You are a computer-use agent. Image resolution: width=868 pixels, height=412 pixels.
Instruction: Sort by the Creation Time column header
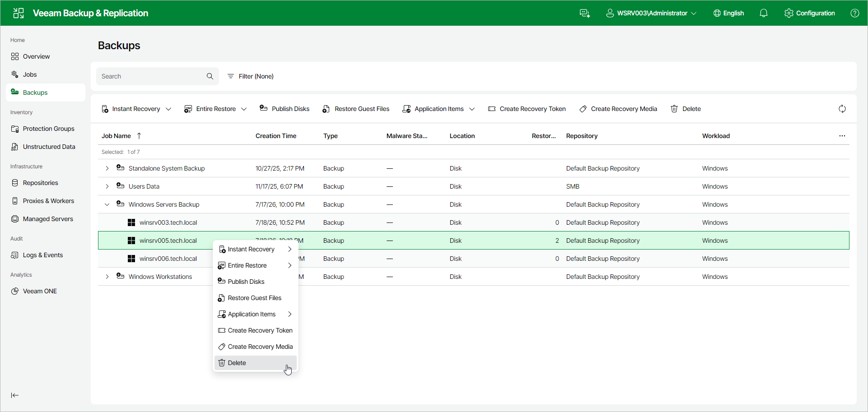point(276,136)
